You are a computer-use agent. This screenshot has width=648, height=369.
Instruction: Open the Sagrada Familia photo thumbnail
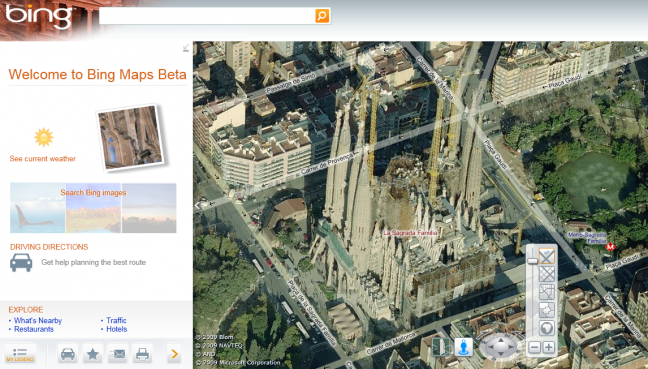[130, 137]
